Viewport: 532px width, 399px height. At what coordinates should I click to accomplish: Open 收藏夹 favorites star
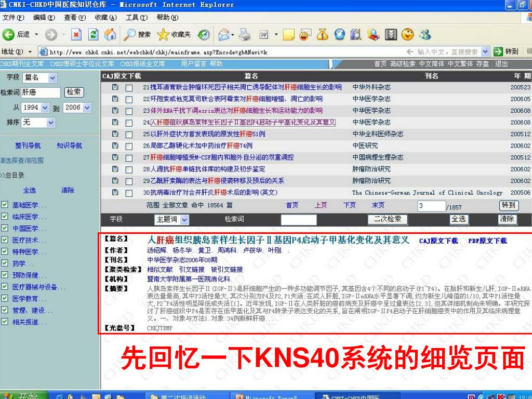point(174,34)
